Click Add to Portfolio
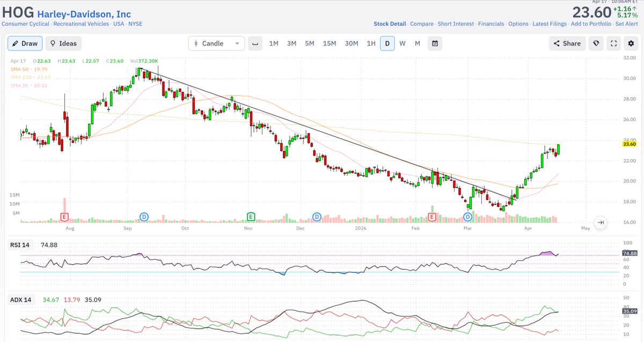The width and height of the screenshot is (644, 342). pyautogui.click(x=591, y=24)
